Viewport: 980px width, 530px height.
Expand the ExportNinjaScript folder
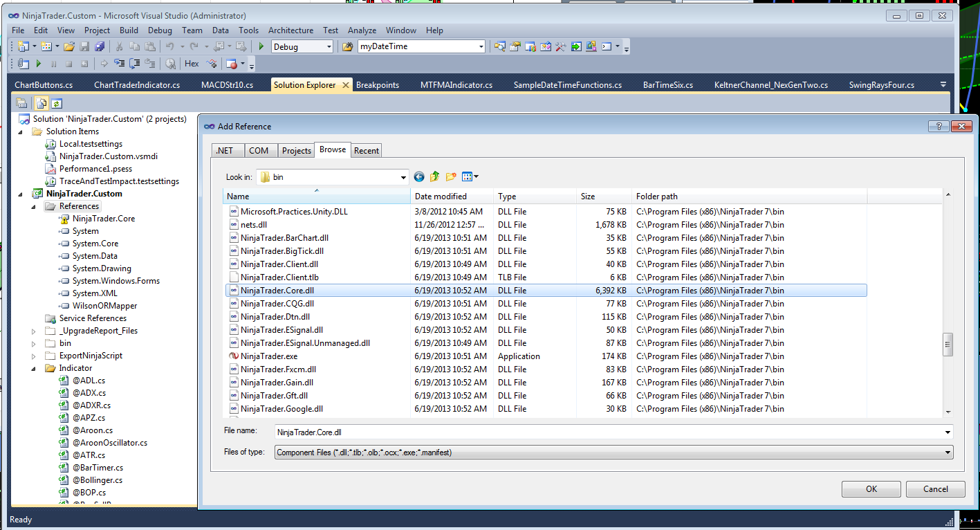33,356
